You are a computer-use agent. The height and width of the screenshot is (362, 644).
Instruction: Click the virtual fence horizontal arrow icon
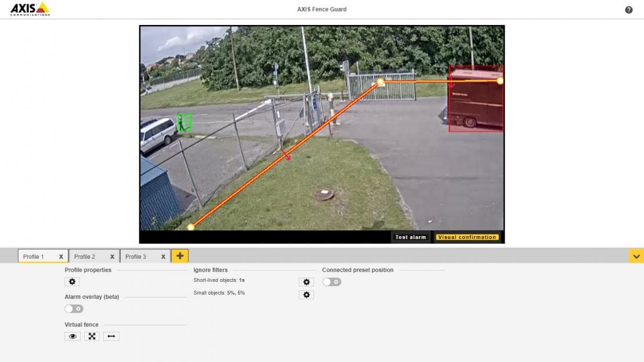tap(111, 336)
